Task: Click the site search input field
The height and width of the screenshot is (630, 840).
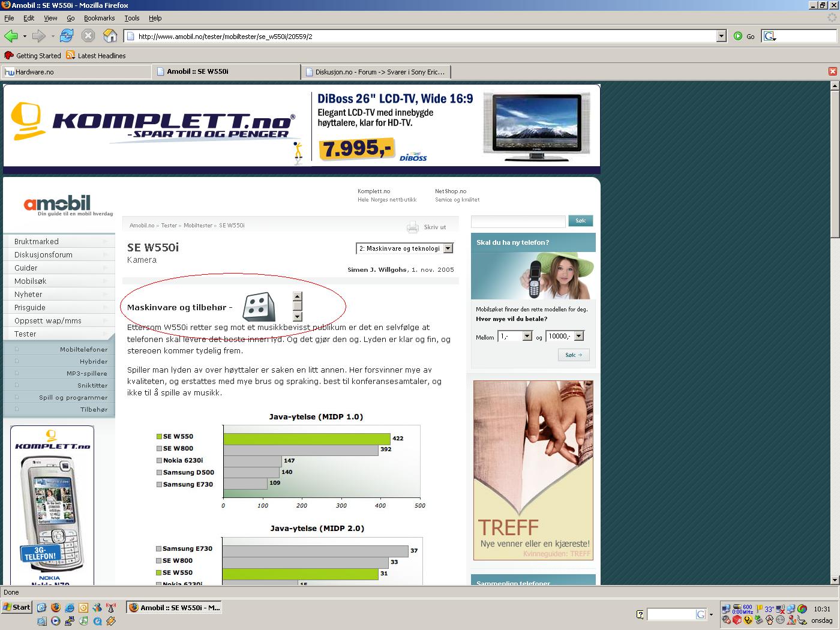Action: [x=518, y=221]
